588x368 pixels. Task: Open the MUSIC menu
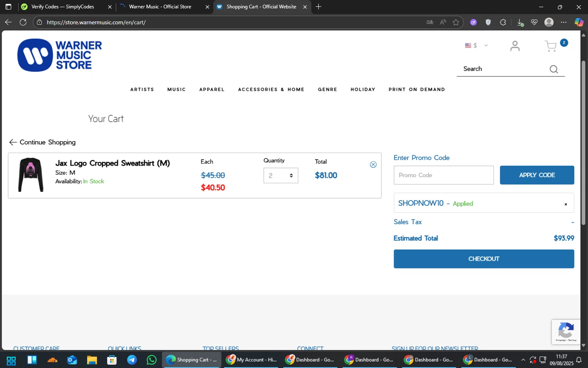176,89
